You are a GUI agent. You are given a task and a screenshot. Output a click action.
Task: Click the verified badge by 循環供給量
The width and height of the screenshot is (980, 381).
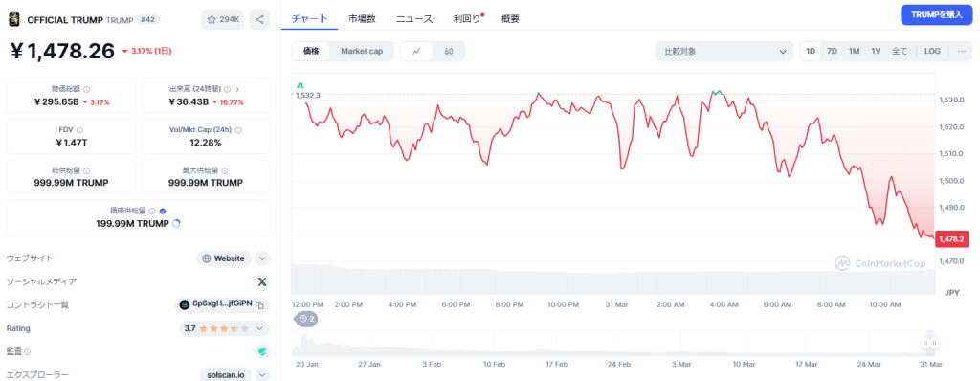point(163,212)
